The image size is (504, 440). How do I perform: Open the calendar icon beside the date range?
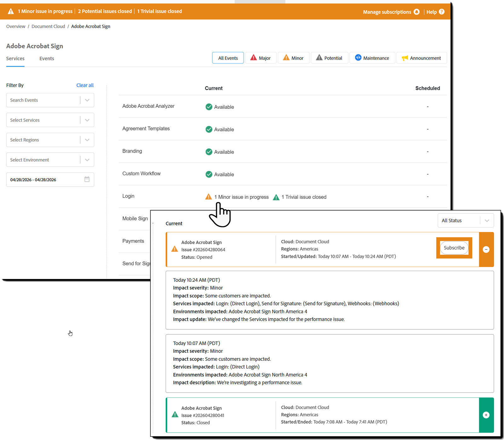pos(87,179)
